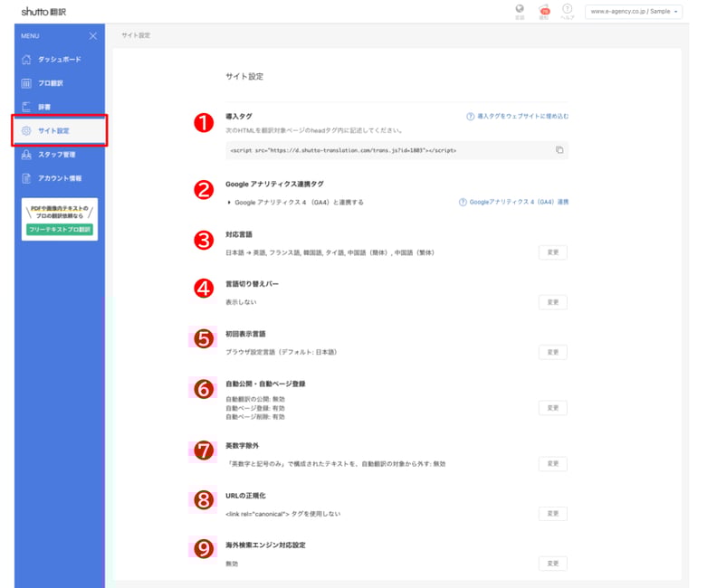Click the site settings gear icon

(26, 130)
